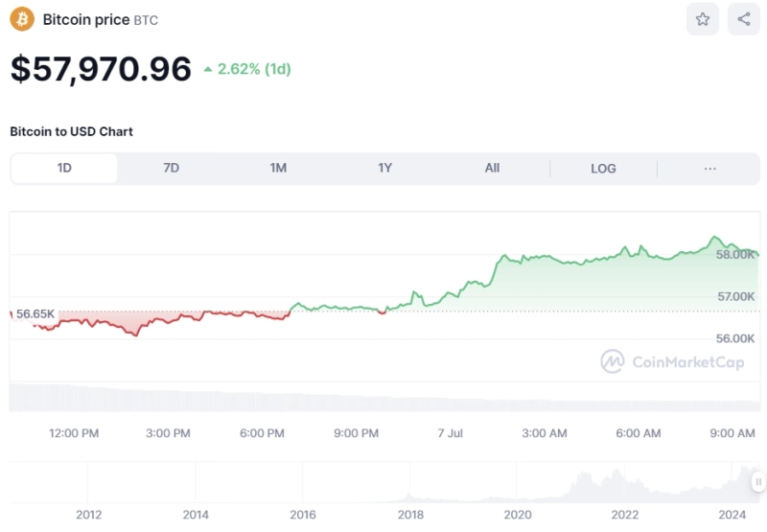The image size is (767, 532).
Task: Click the 2018 mark on overview timeline
Action: pos(410,515)
